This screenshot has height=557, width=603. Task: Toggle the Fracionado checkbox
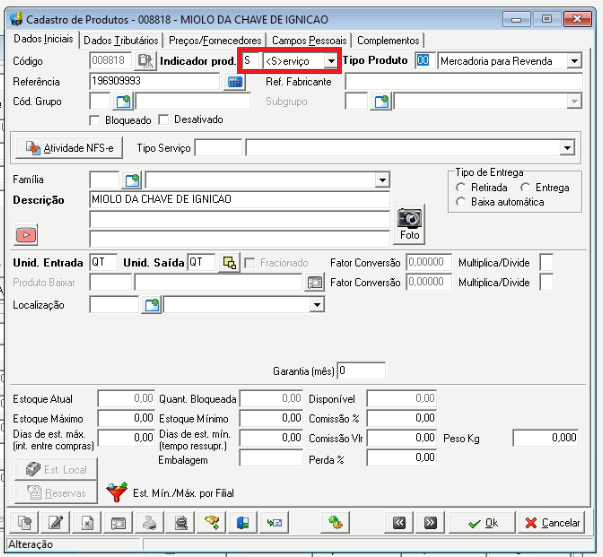(x=250, y=263)
